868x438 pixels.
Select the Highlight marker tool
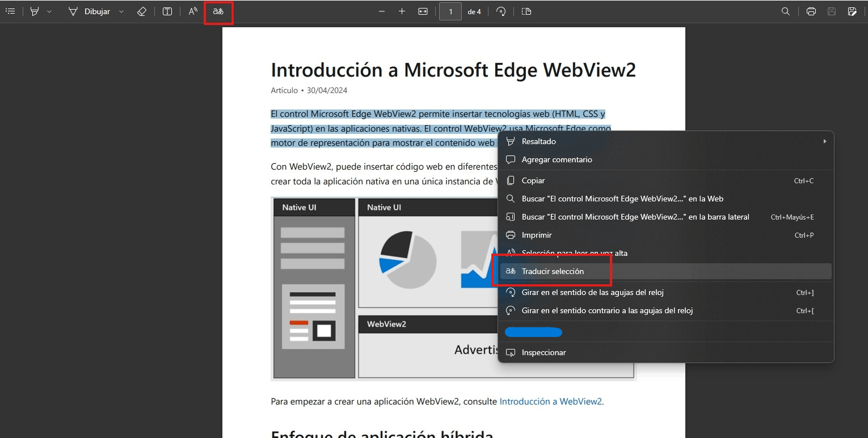click(x=35, y=11)
